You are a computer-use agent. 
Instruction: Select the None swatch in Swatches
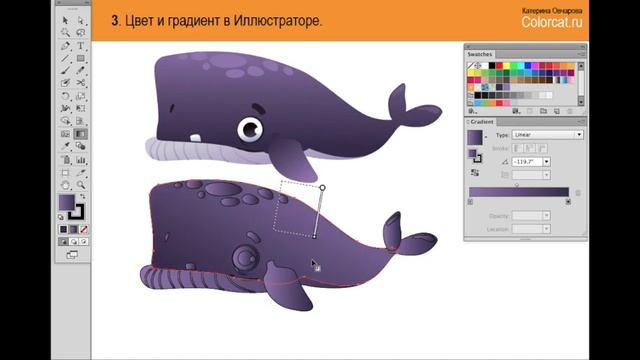click(x=470, y=66)
